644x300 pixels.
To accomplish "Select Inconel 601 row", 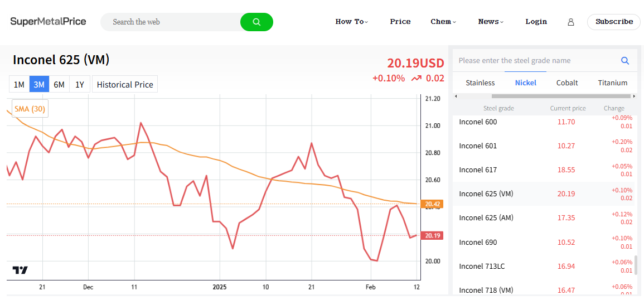I will [544, 146].
